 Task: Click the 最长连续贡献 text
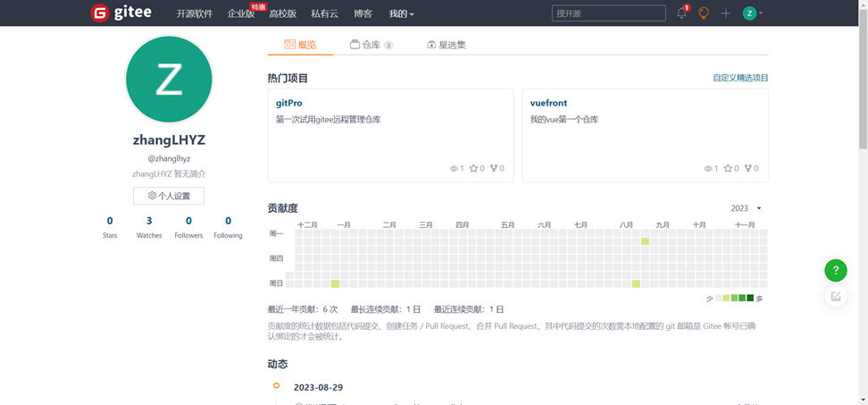(385, 309)
